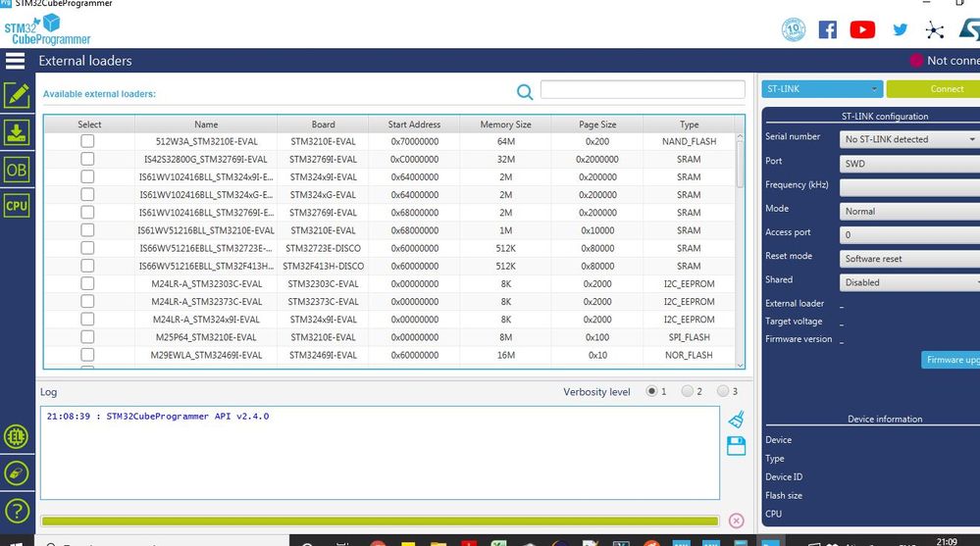The image size is (980, 546).
Task: Click the NOR_FLASH type cell
Action: point(689,355)
